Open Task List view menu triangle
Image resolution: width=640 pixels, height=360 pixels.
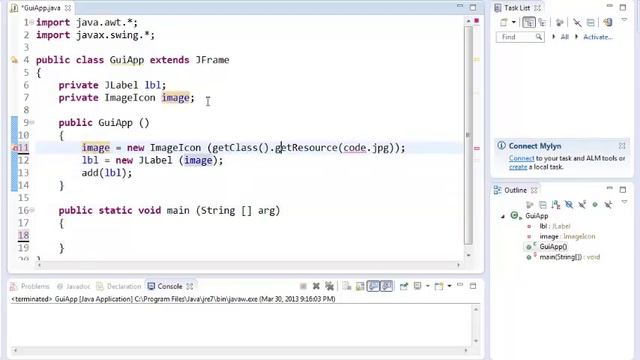[x=624, y=20]
